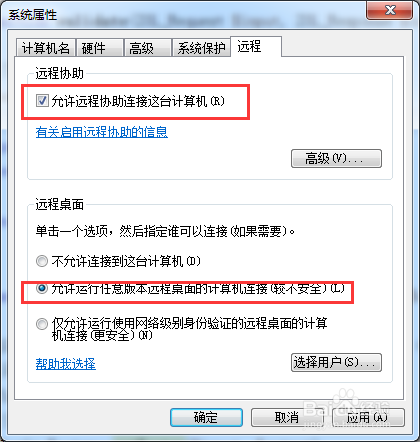Image resolution: width=420 pixels, height=442 pixels.
Task: Choose the 较不安全 any-version remote desktop radio
Action: pyautogui.click(x=42, y=289)
